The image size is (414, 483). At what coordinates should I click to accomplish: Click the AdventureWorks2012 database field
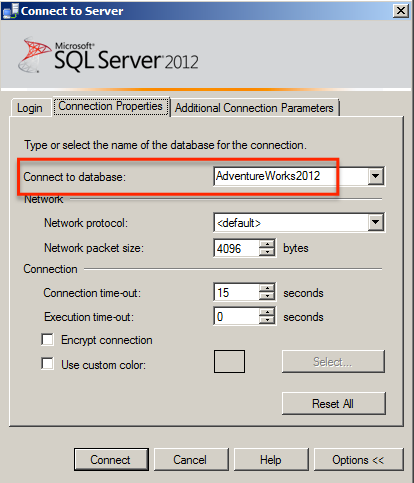tap(291, 176)
